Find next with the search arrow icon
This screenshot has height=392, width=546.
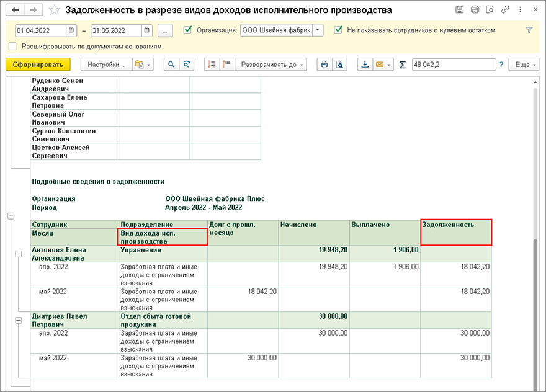click(187, 65)
